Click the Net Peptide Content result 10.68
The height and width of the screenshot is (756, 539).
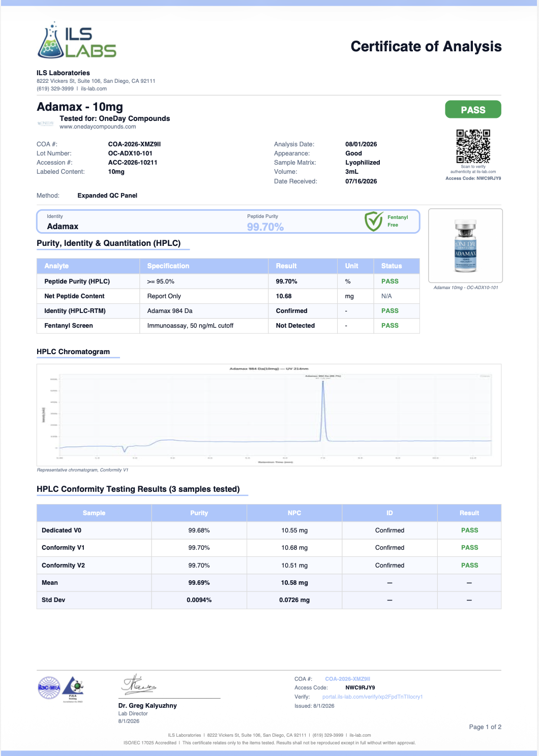point(284,296)
